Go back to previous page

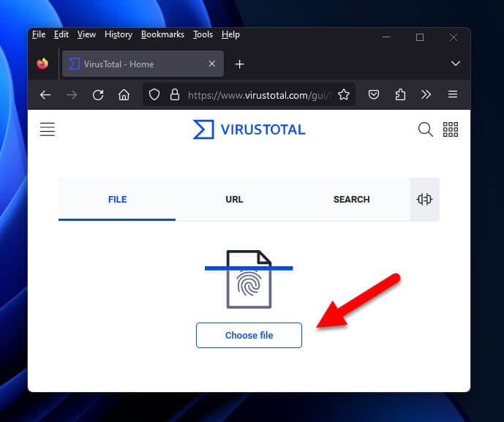[45, 95]
